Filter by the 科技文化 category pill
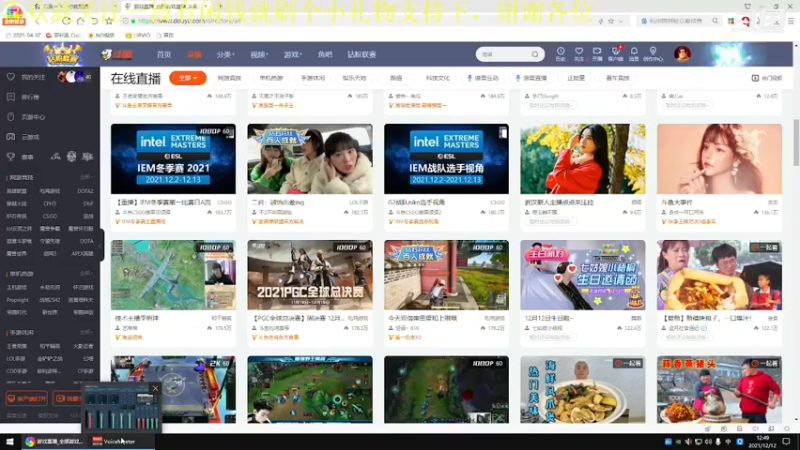The width and height of the screenshot is (800, 450). tap(438, 78)
